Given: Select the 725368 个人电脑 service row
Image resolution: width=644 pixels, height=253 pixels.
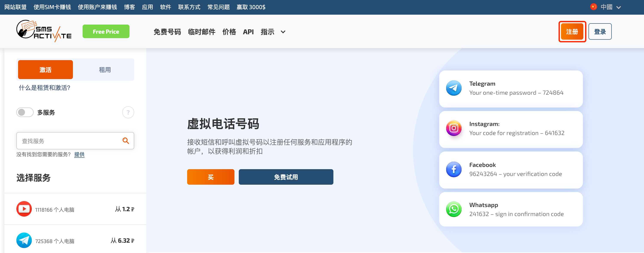Looking at the screenshot, I should pos(75,241).
